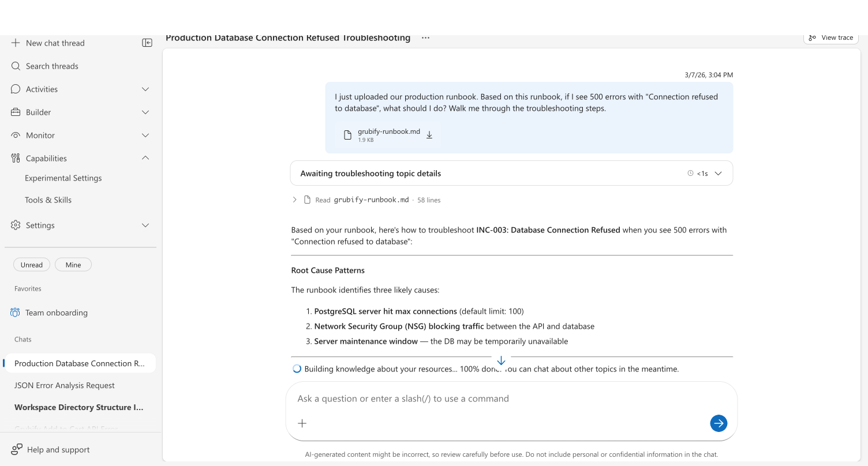The image size is (868, 466).
Task: Toggle the Mine filter chip
Action: (73, 265)
